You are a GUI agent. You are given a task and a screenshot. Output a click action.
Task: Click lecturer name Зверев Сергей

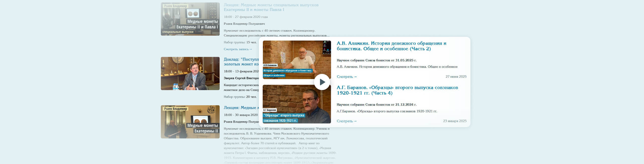point(241,78)
